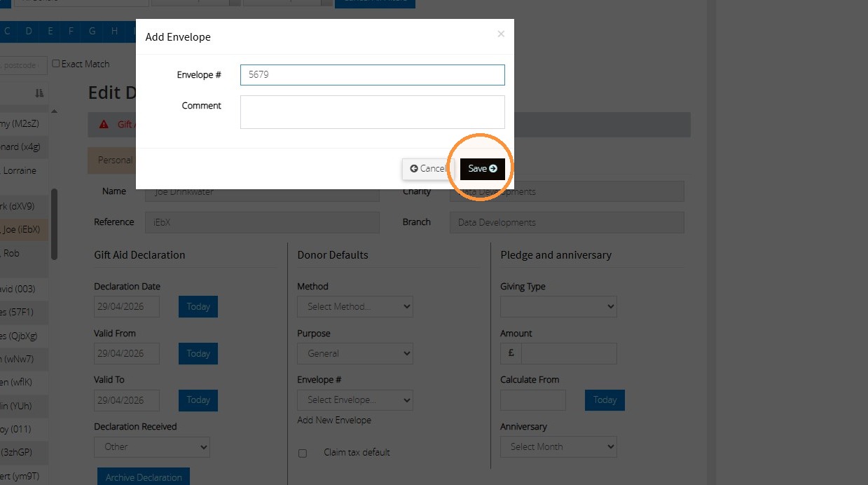
Task: Cancel the Add Envelope dialog
Action: [x=428, y=169]
